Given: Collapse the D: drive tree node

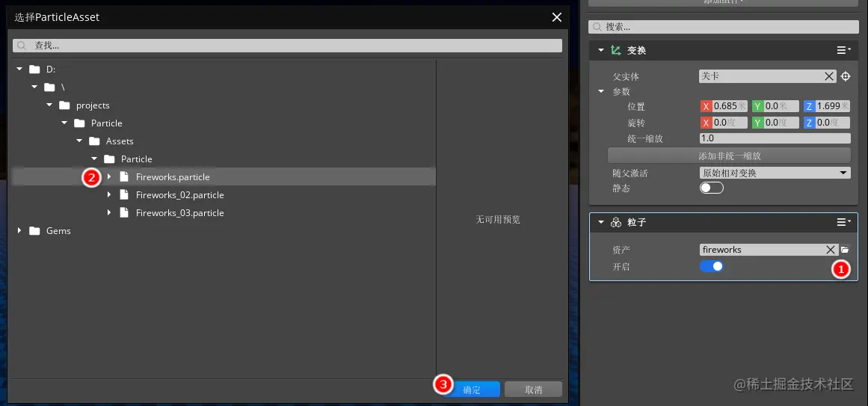Looking at the screenshot, I should (20, 70).
